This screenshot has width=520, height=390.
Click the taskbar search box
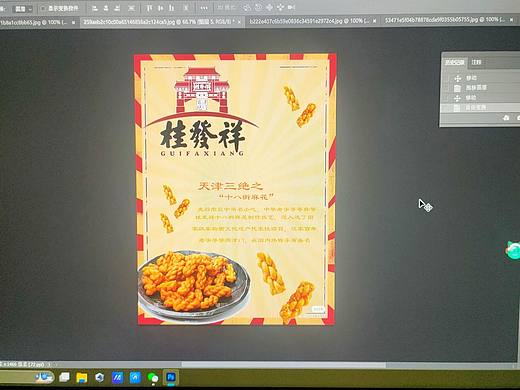click(27, 377)
